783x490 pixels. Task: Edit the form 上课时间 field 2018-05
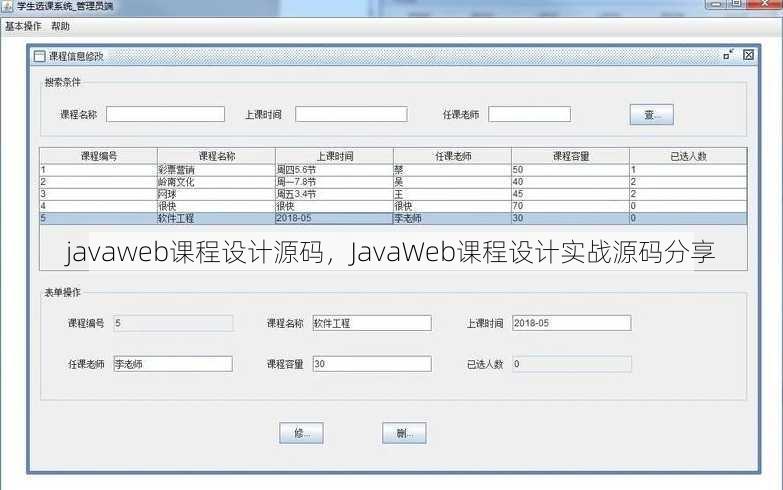click(572, 323)
